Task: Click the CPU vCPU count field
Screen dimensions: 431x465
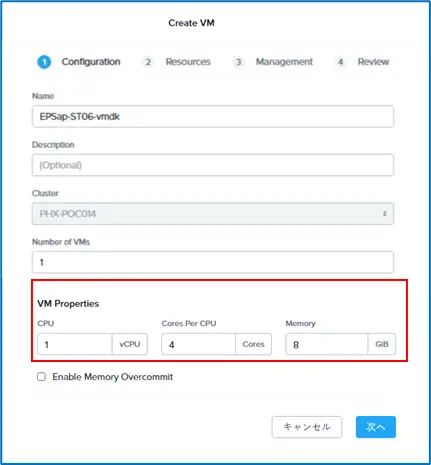Action: click(x=75, y=344)
